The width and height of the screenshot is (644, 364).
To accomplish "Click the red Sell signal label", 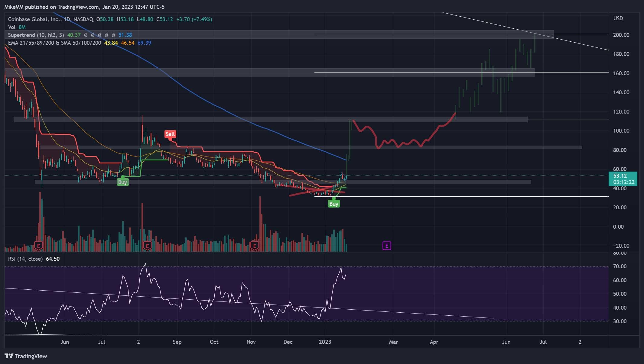I will coord(170,134).
